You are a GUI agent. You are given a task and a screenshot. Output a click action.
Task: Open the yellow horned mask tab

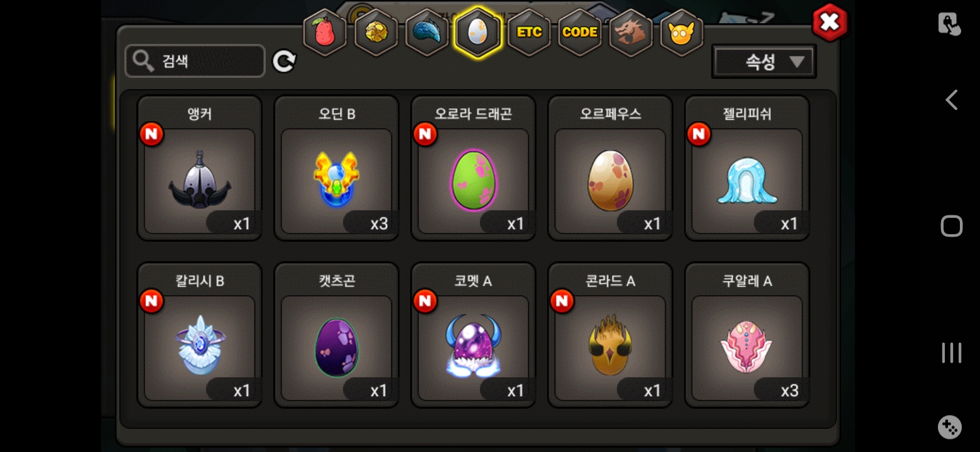pos(682,33)
